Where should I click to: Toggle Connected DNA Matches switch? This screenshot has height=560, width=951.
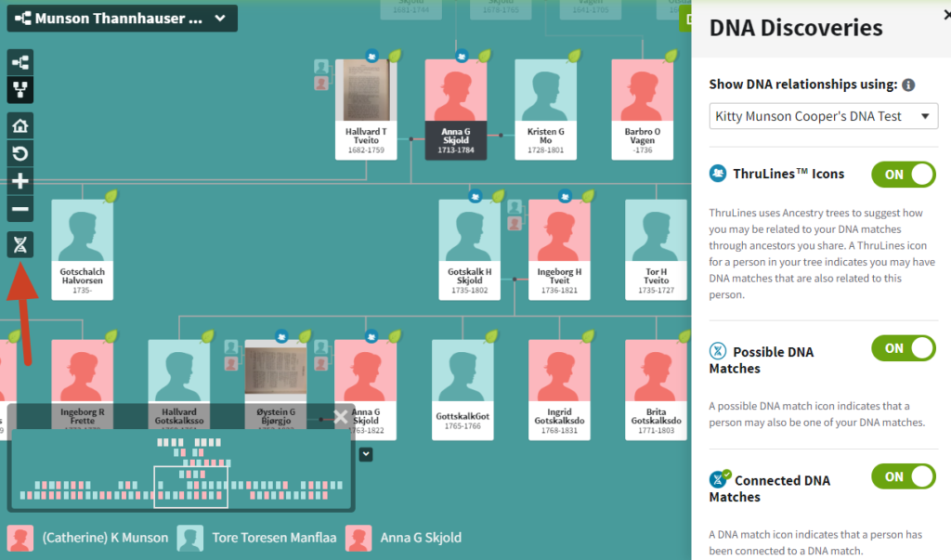pyautogui.click(x=904, y=476)
